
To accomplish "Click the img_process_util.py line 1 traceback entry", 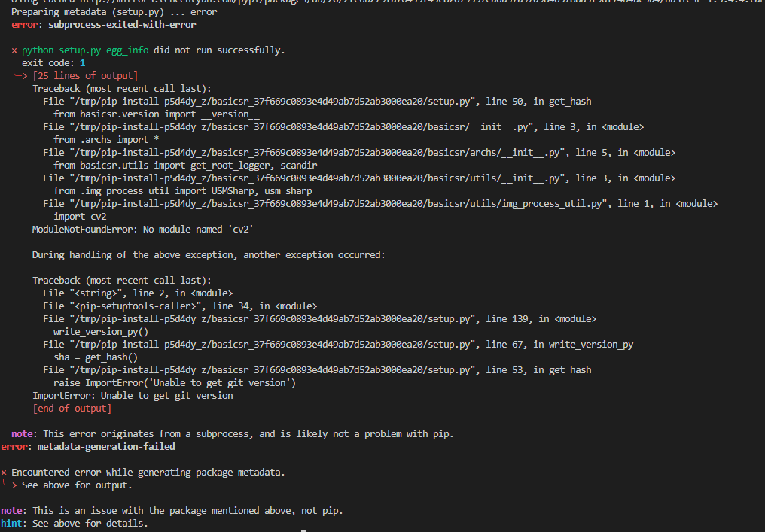I will click(380, 203).
